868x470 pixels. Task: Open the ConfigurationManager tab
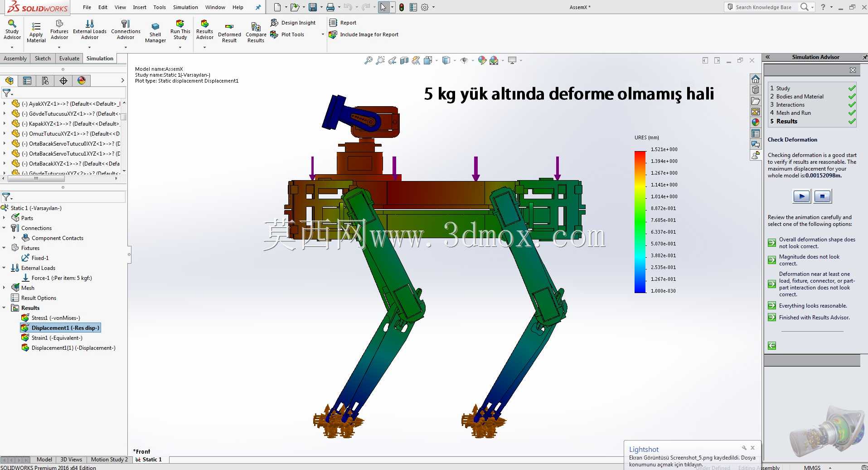(x=45, y=81)
